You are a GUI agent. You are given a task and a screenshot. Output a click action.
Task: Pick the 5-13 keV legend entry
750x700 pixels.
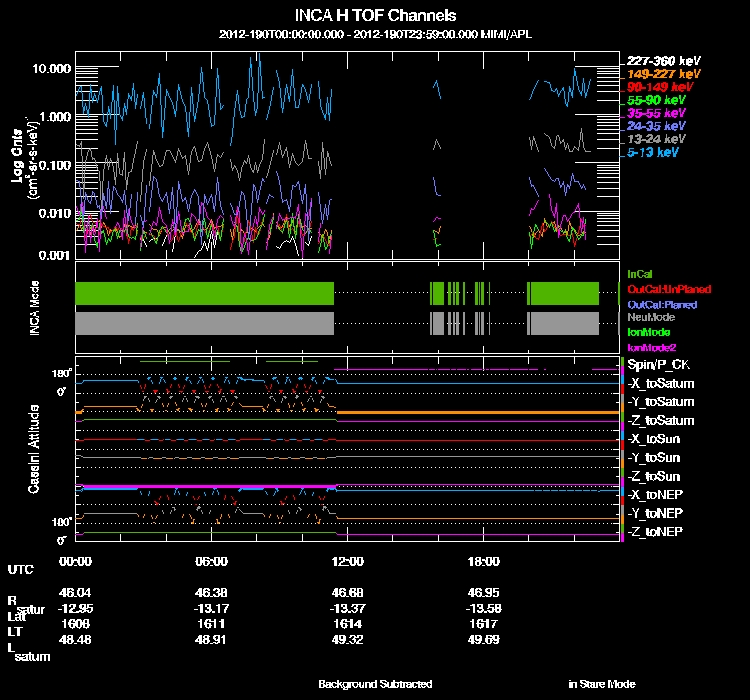point(653,152)
